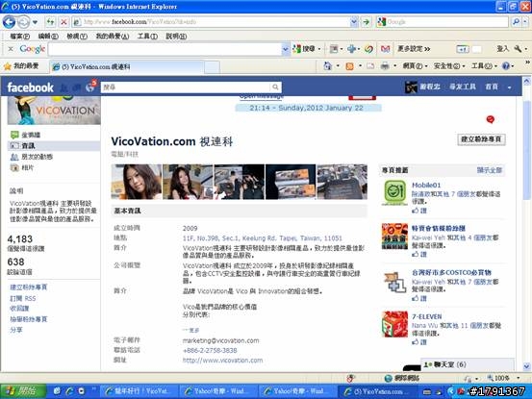Click the vertical scrollbar down arrow
Viewport: 532px width, 399px height.
pos(526,366)
